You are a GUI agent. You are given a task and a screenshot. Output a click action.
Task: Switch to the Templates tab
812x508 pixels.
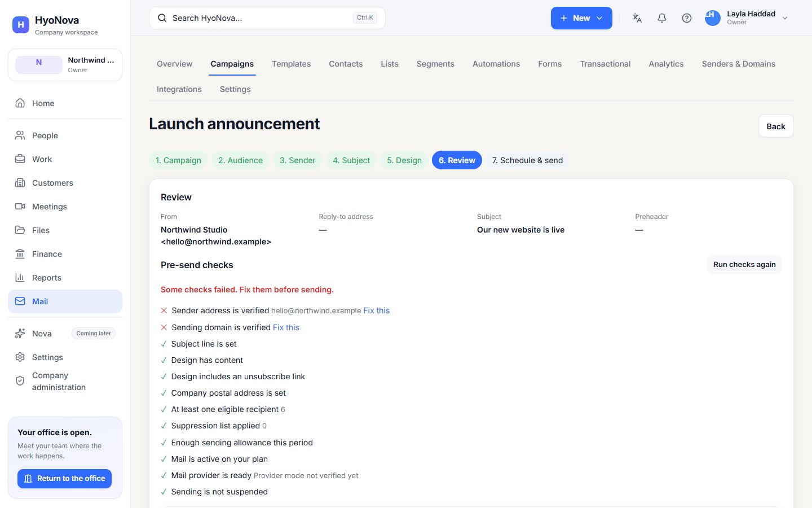pos(291,64)
